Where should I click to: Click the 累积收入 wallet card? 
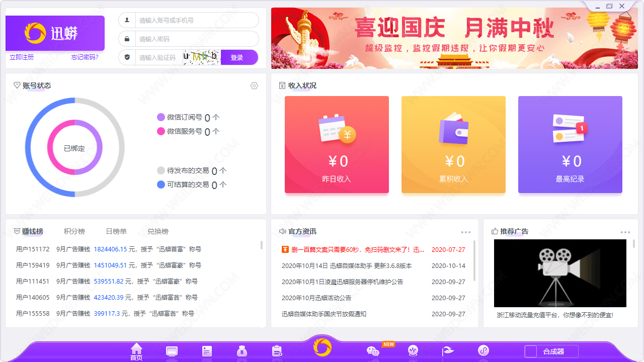[453, 144]
